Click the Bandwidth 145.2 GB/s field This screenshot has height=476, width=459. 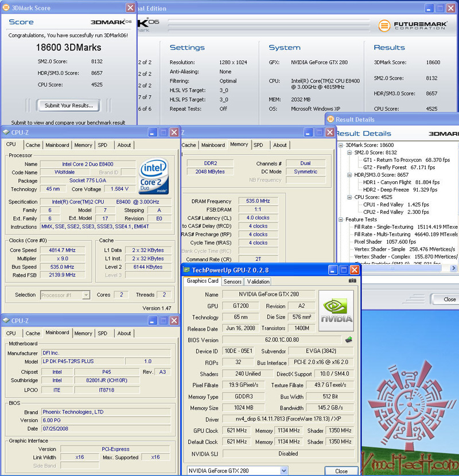tap(330, 408)
